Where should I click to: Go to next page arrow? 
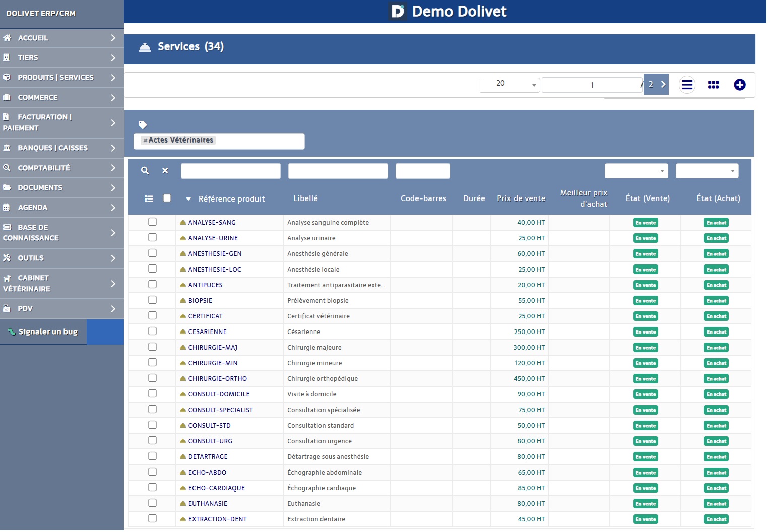[663, 85]
